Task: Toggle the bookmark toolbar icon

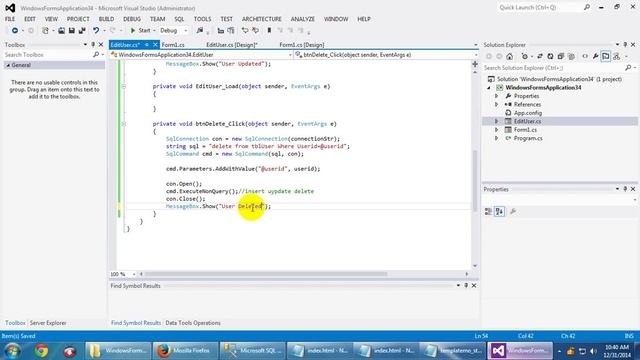Action: pos(269,31)
